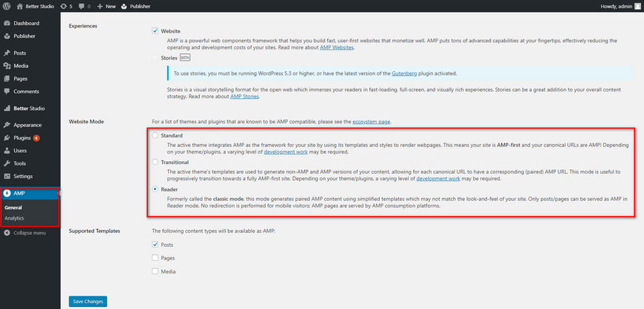
Task: Select the Standard website mode
Action: 155,135
